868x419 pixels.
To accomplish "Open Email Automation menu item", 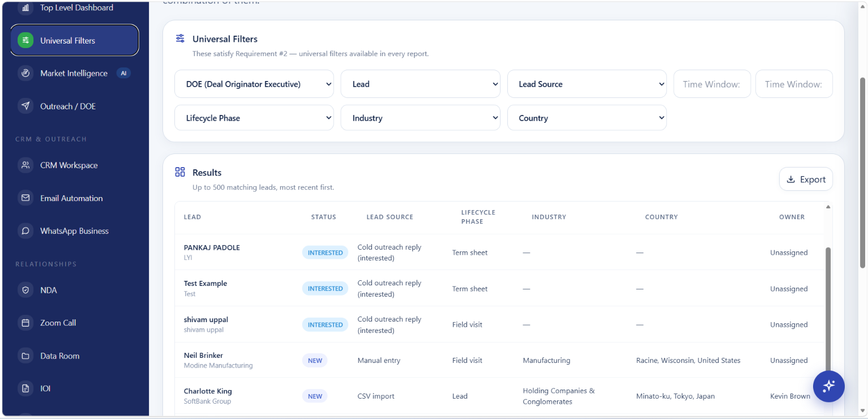I will (x=75, y=198).
